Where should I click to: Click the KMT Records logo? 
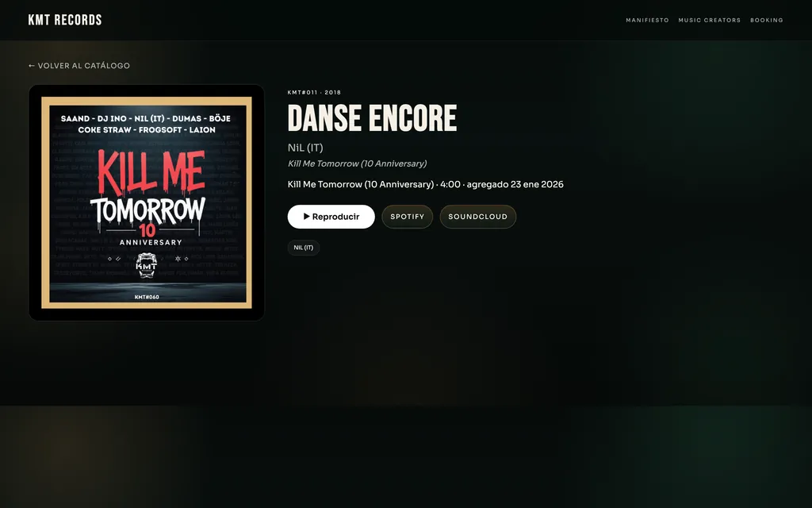tap(65, 20)
